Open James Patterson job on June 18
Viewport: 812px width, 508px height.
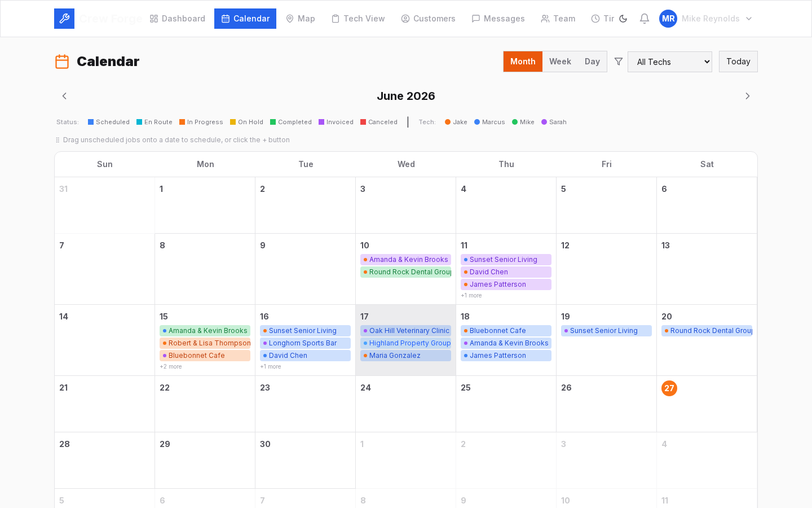click(x=506, y=356)
